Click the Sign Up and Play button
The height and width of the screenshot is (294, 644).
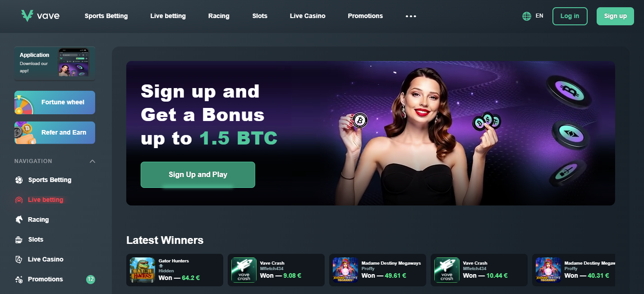198,175
